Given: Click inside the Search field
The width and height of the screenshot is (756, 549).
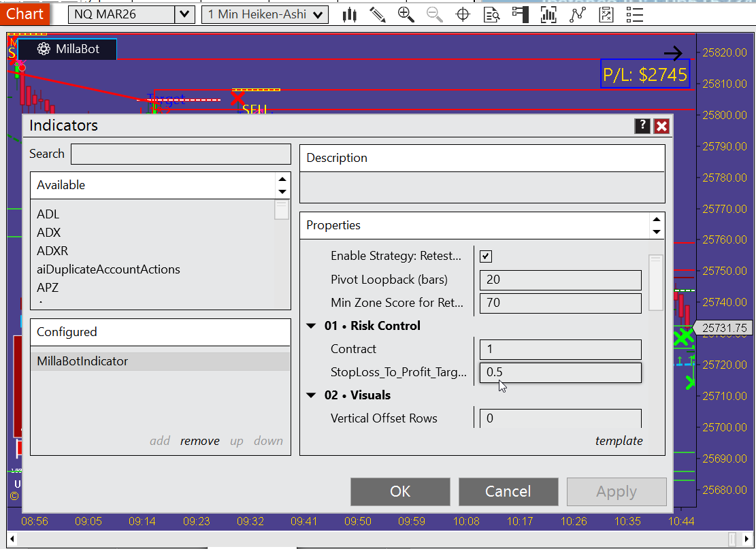Looking at the screenshot, I should [x=180, y=154].
